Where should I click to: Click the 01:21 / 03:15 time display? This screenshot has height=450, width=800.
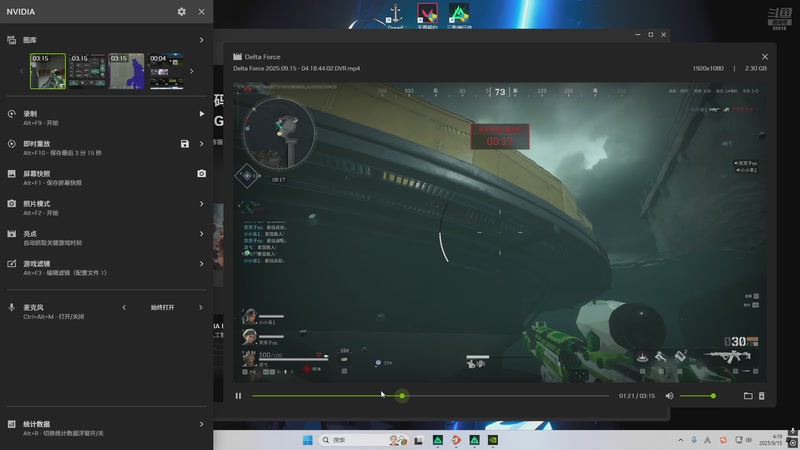coord(637,396)
